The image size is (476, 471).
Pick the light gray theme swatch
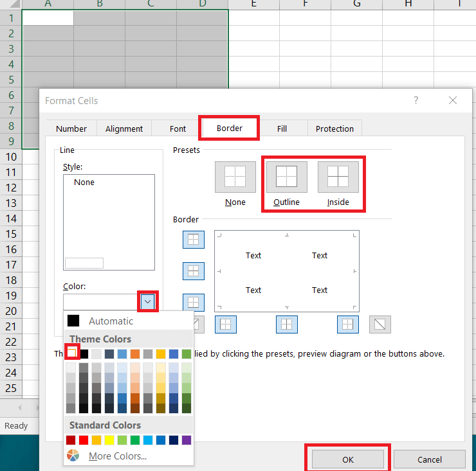pos(96,353)
